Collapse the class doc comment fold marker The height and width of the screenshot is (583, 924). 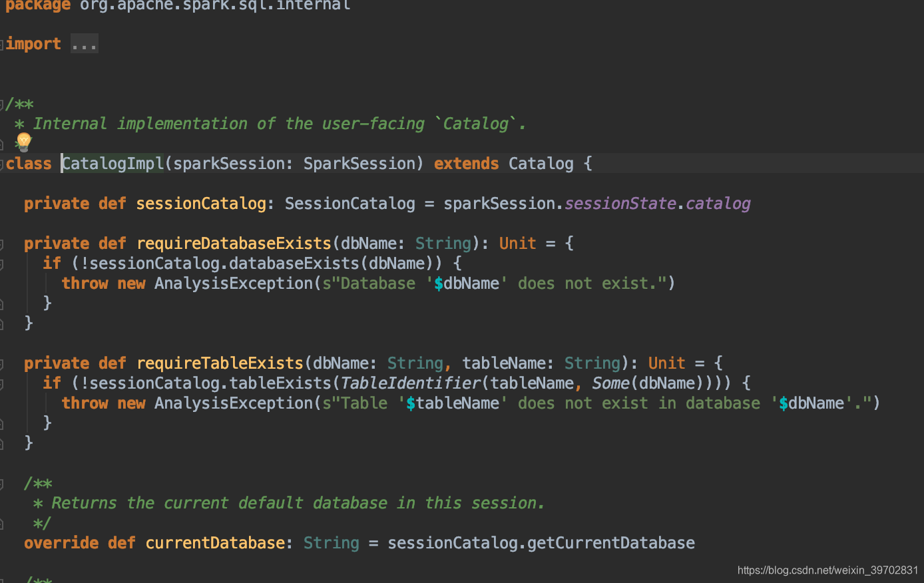(x=2, y=104)
